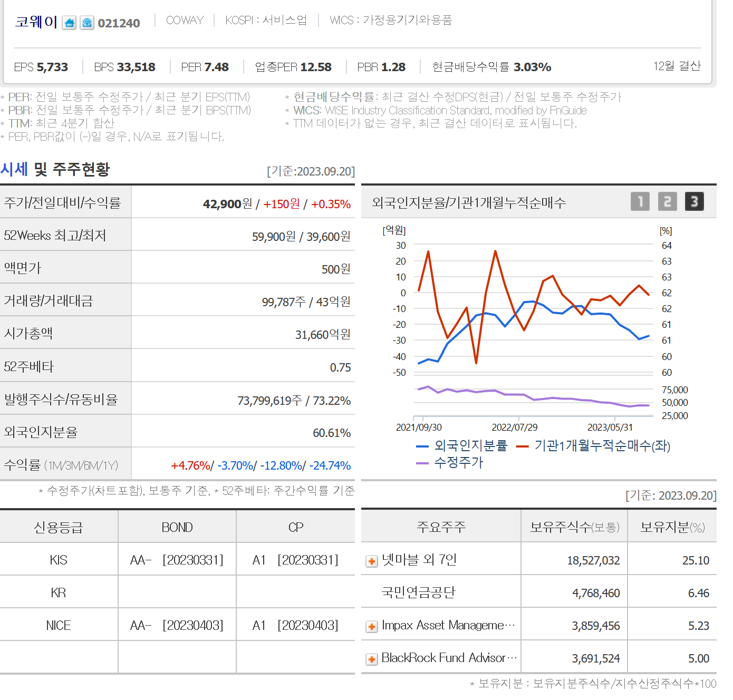Click chart x-axis date 2022/07/29

coord(515,427)
